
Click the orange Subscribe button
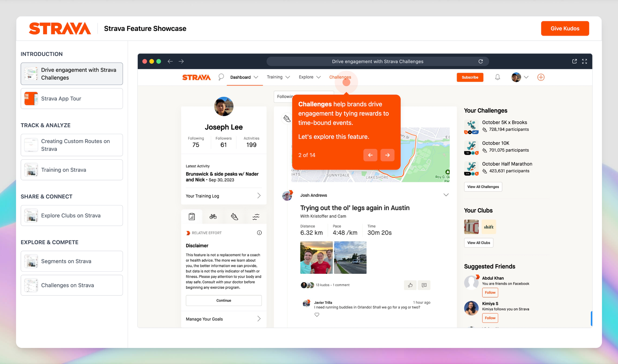tap(470, 77)
